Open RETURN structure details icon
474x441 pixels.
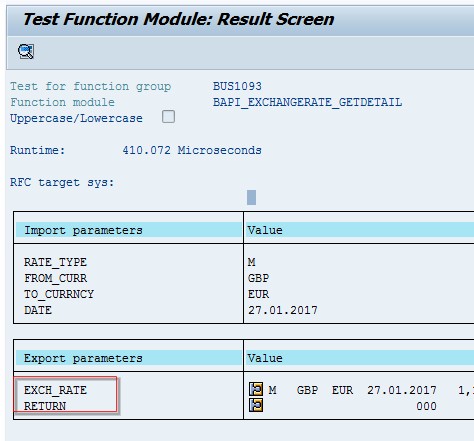[256, 405]
